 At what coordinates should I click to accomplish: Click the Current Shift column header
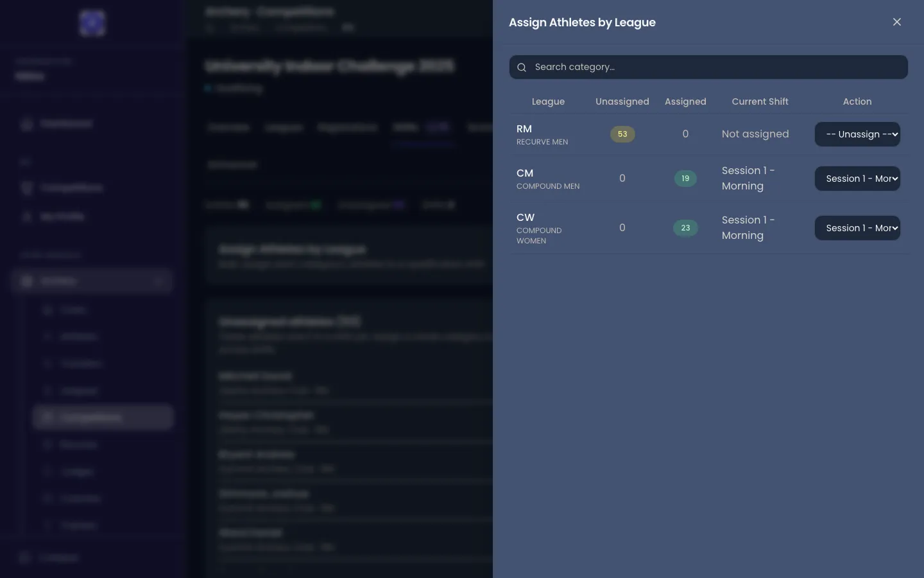click(x=760, y=101)
